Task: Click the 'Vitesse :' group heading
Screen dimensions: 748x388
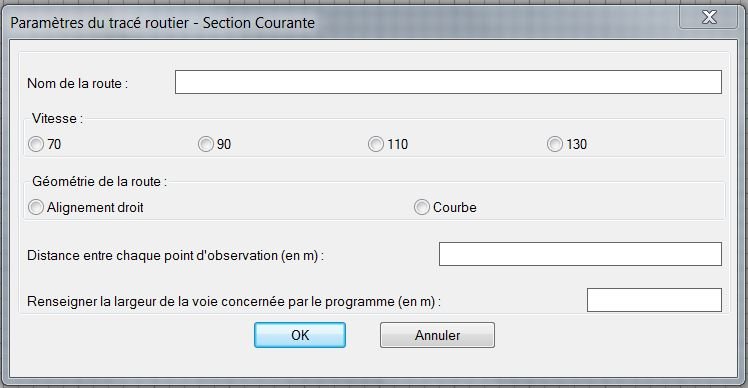Action: [x=57, y=118]
